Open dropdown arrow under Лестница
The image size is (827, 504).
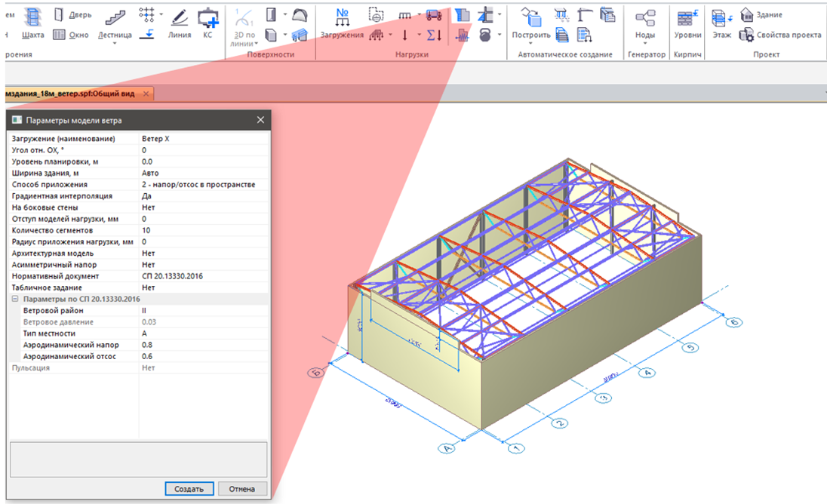pyautogui.click(x=115, y=44)
